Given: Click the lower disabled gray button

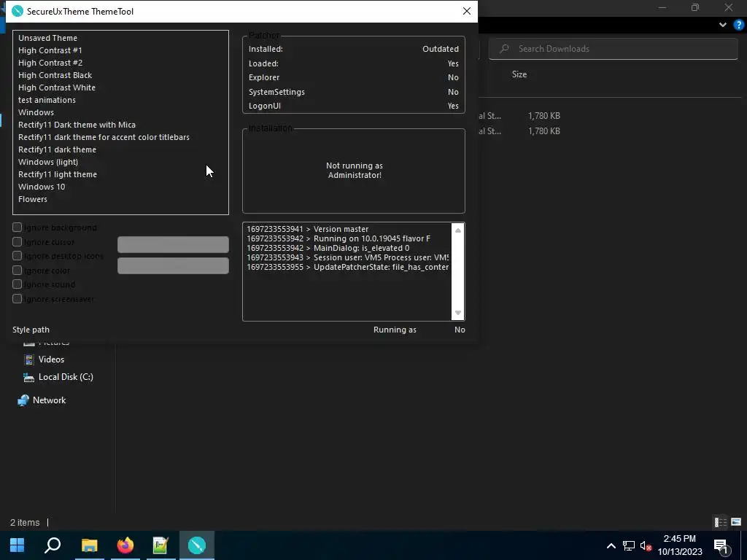Looking at the screenshot, I should 173,265.
